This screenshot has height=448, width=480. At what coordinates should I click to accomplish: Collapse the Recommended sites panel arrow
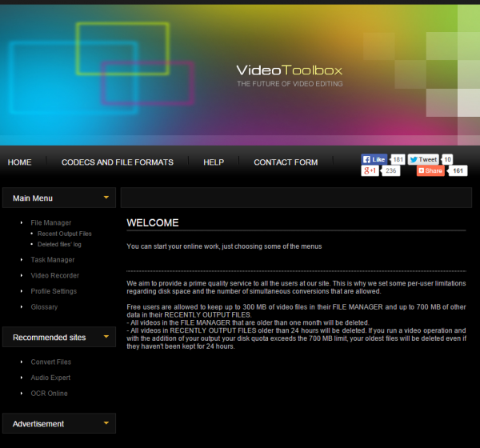click(106, 337)
